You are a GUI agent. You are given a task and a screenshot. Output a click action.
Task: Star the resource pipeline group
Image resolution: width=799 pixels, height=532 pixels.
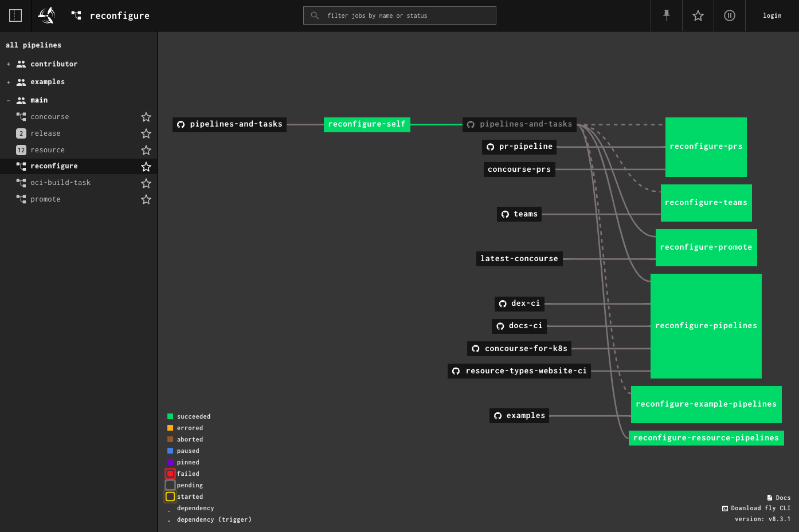point(146,150)
